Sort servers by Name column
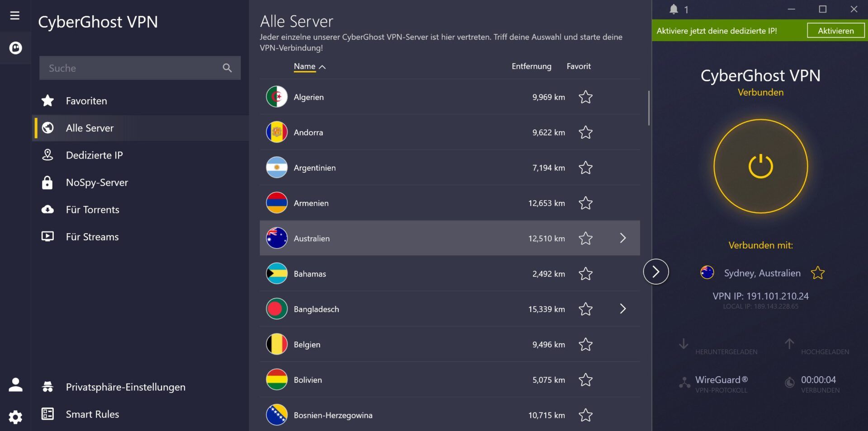The width and height of the screenshot is (868, 431). pos(310,66)
